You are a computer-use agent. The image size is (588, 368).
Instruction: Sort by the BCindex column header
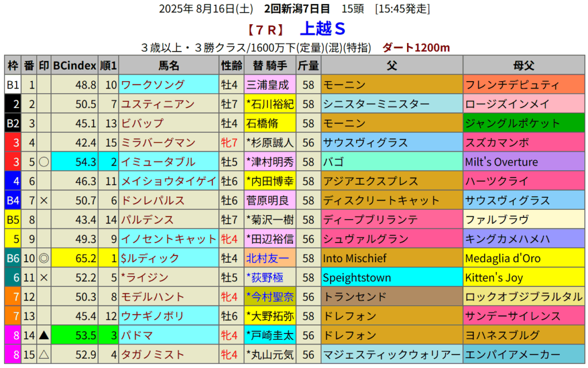pos(74,66)
